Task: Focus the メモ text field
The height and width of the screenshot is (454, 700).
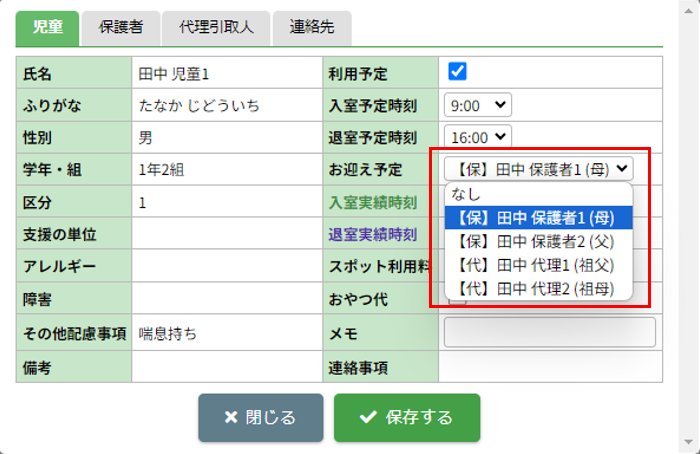Action: [x=549, y=332]
